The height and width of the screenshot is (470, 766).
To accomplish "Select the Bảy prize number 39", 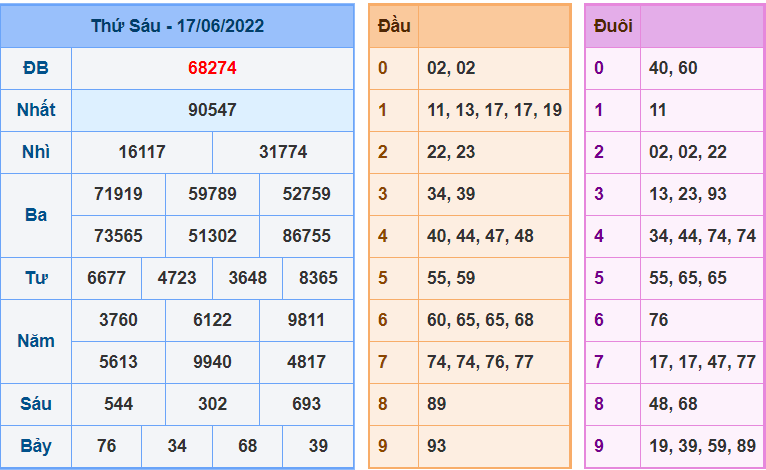I will (318, 446).
